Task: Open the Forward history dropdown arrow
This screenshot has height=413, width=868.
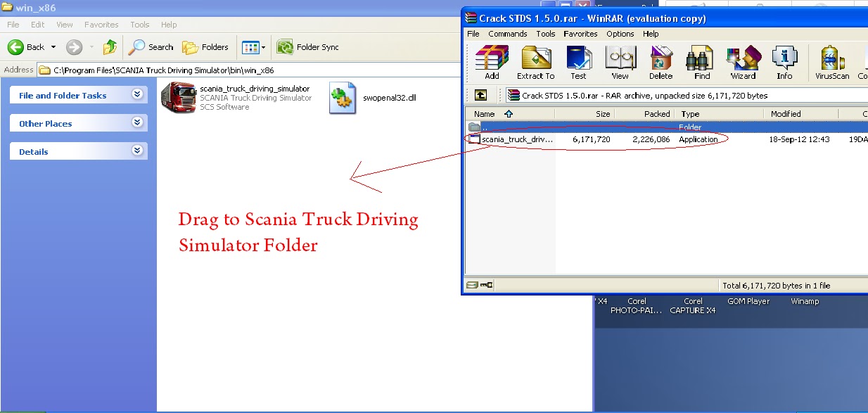Action: click(x=91, y=47)
